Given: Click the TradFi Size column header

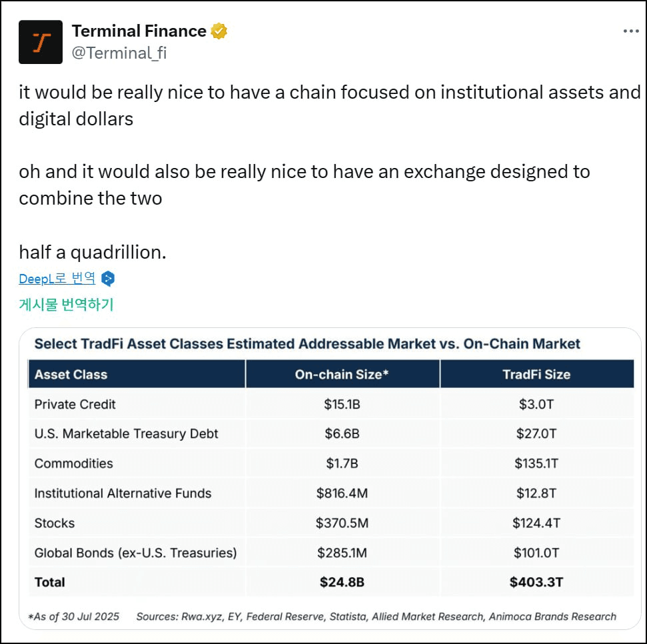Looking at the screenshot, I should [x=537, y=374].
